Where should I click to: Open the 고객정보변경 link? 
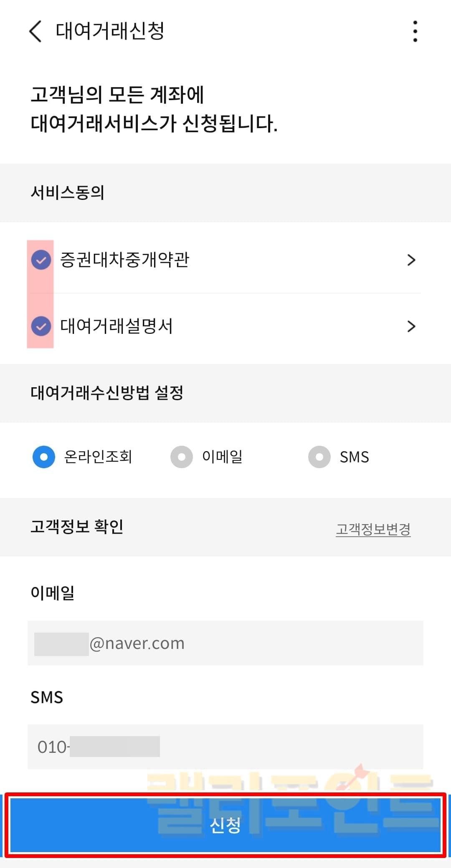(373, 529)
